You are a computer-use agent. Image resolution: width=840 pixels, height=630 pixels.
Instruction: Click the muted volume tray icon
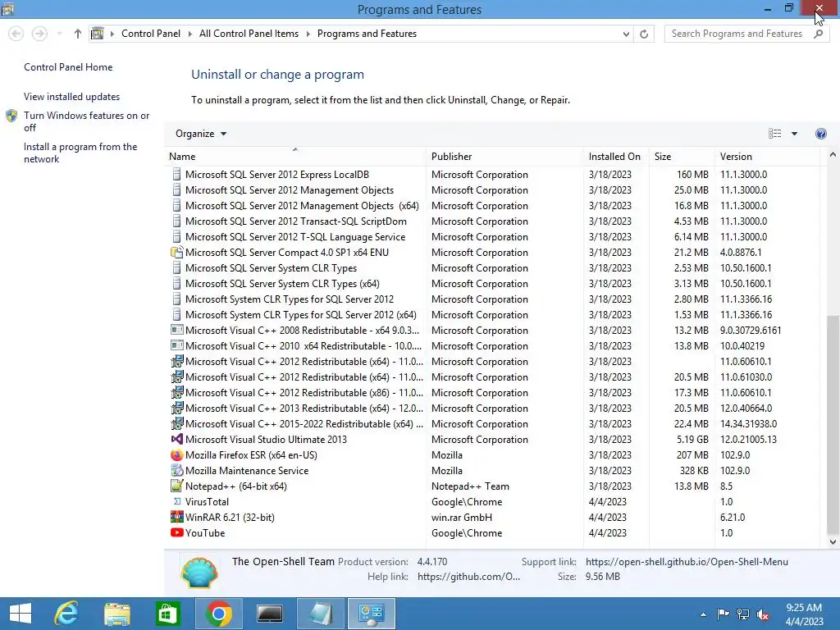point(763,614)
